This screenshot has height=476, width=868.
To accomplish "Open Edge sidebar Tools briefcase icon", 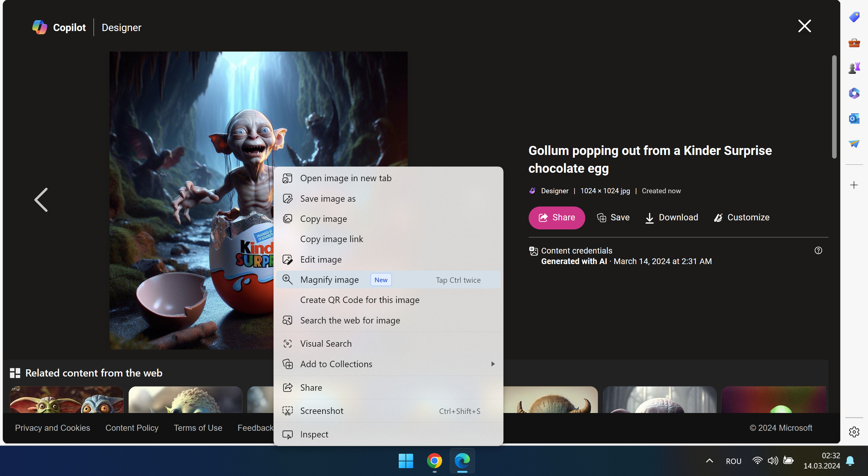I will (x=854, y=43).
